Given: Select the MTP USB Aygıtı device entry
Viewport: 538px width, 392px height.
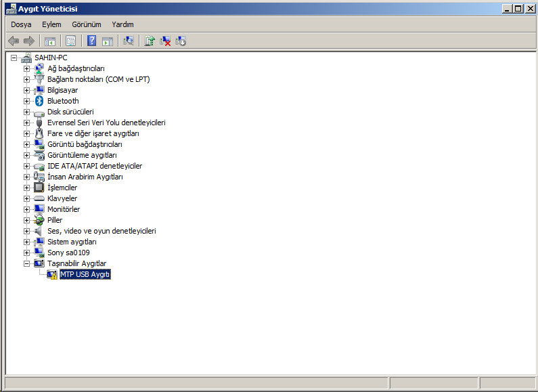Looking at the screenshot, I should tap(85, 274).
